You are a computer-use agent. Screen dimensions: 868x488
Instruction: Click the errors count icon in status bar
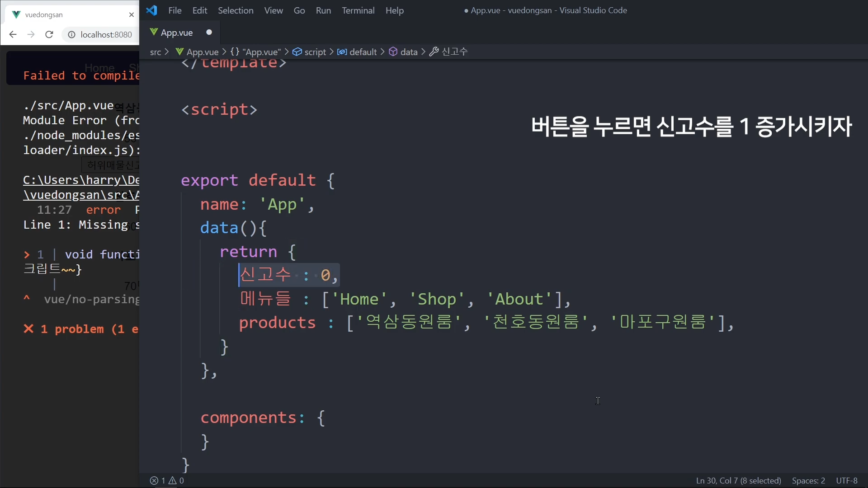click(x=154, y=481)
